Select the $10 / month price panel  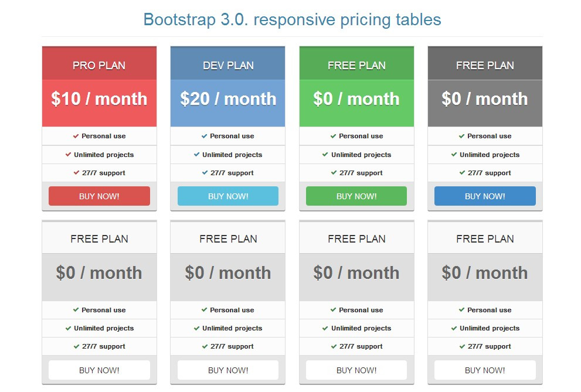pos(99,99)
